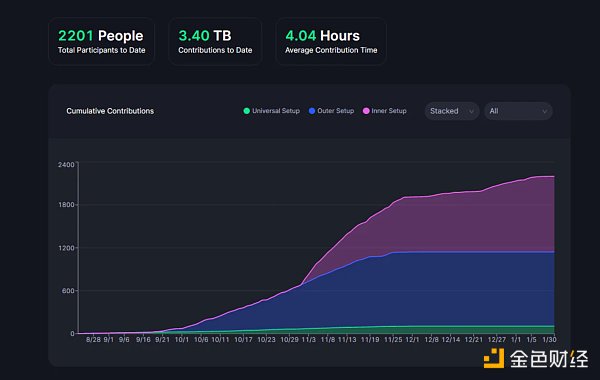This screenshot has height=380, width=600.
Task: Select the Outer Setup legend label
Action: pyautogui.click(x=336, y=111)
